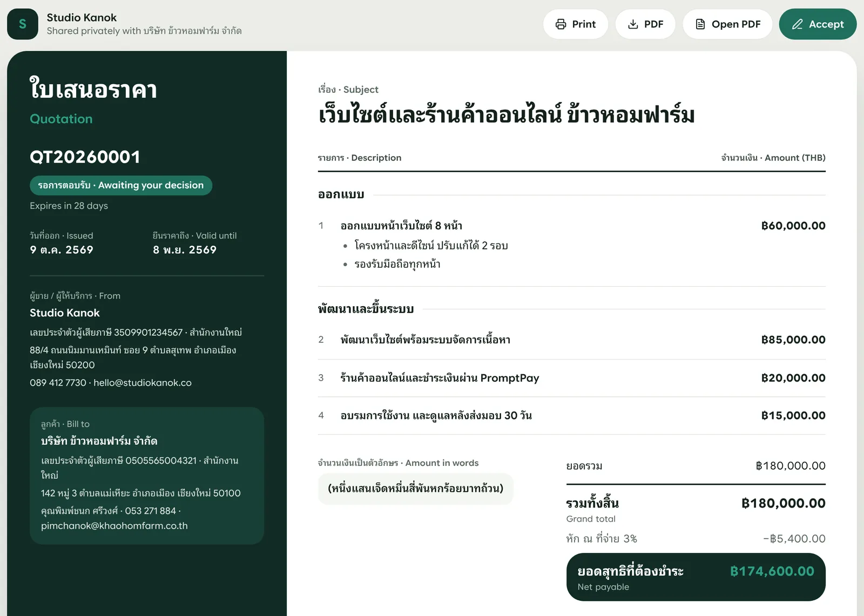Click contact email pimchanok@khaohomfarm.co.th
The height and width of the screenshot is (616, 864).
pyautogui.click(x=114, y=526)
